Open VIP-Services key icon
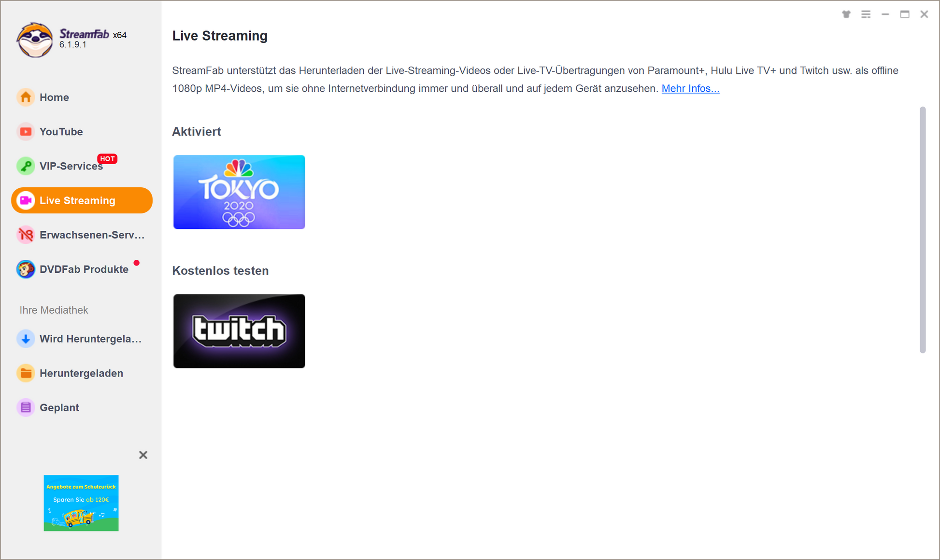940x560 pixels. click(26, 166)
